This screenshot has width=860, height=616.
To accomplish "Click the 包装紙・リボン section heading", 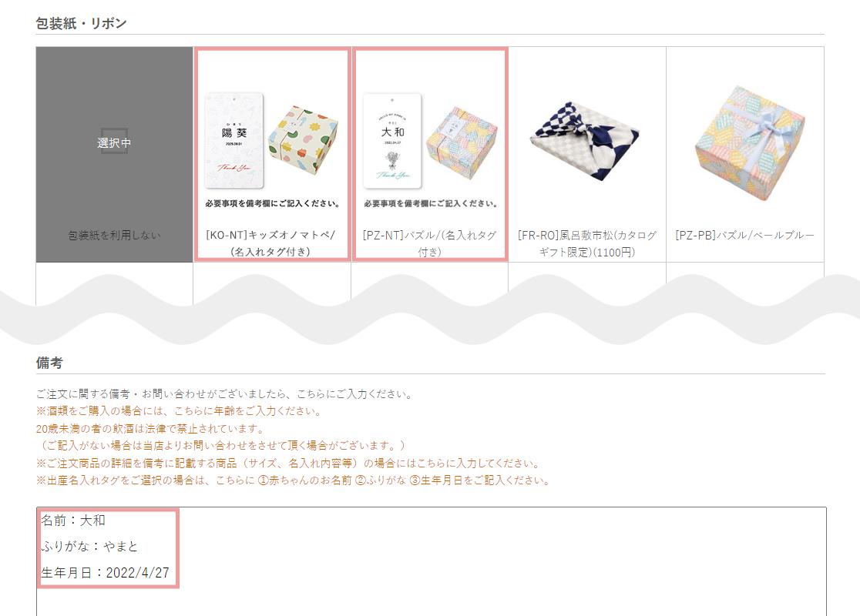I will coord(81,23).
